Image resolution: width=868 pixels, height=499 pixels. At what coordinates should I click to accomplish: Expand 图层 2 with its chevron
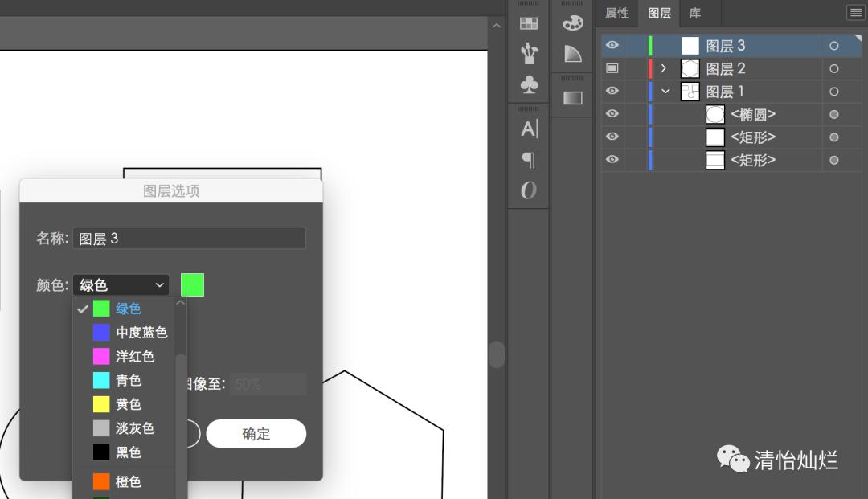point(664,68)
